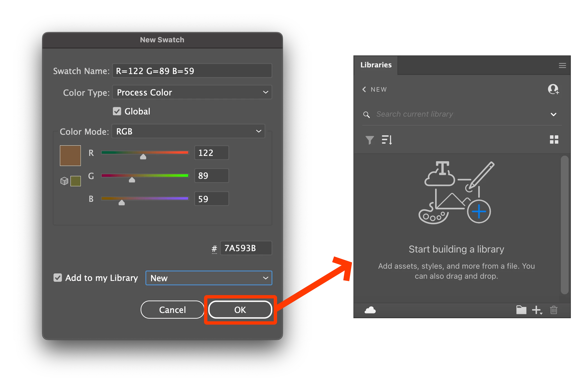Image resolution: width=582 pixels, height=392 pixels.
Task: Click the out-of-gamut cube warning icon
Action: click(64, 181)
